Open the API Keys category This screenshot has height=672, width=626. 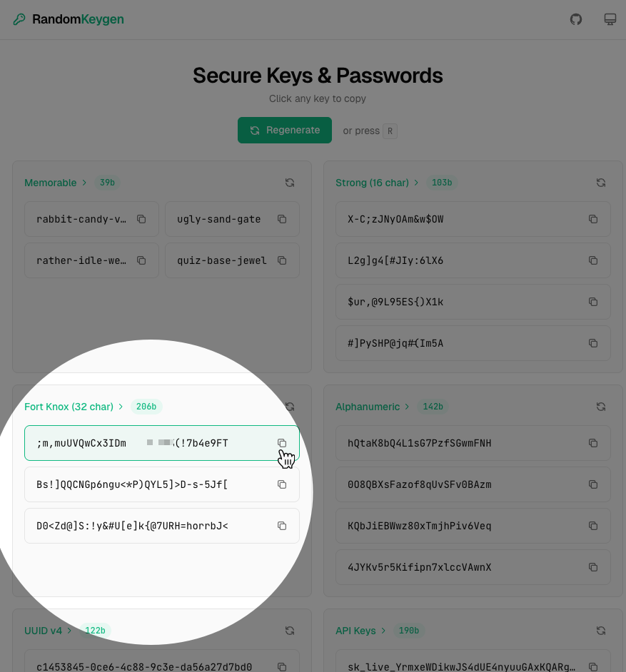pyautogui.click(x=355, y=631)
